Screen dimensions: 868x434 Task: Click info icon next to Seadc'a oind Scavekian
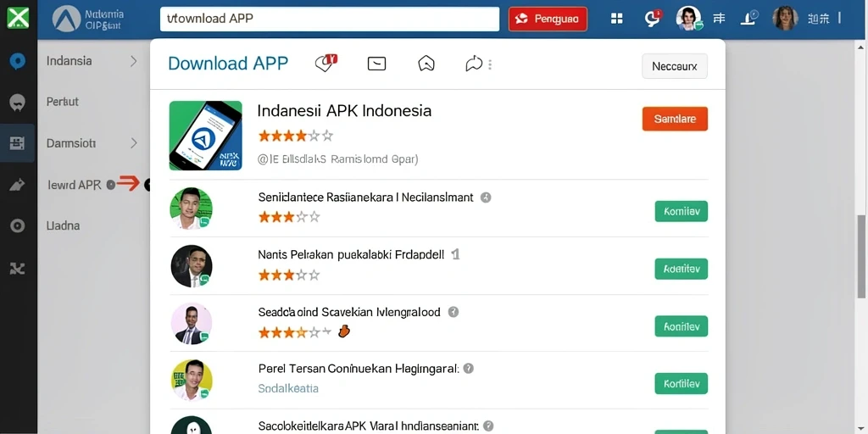(453, 312)
